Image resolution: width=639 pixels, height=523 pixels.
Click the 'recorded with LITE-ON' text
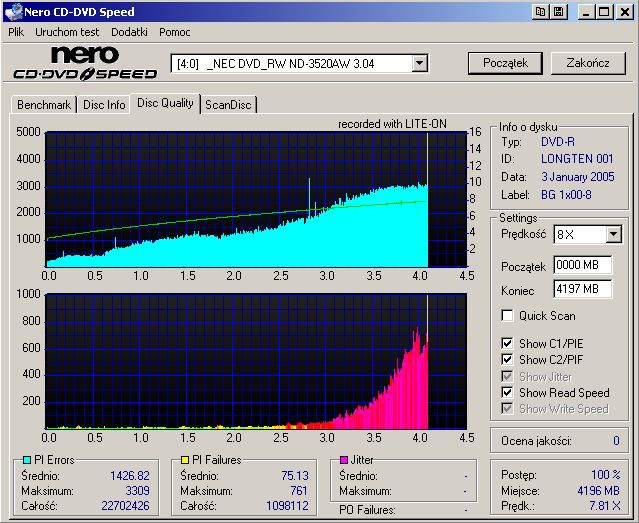click(392, 124)
